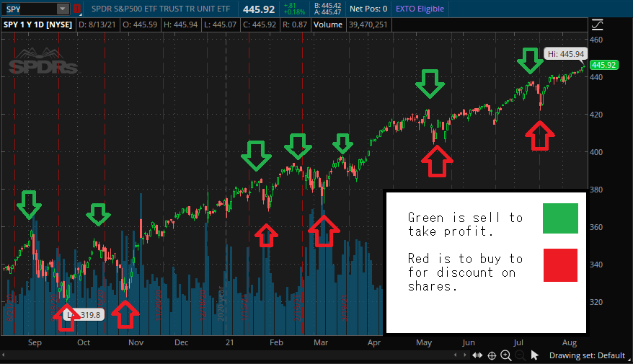
Task: Click the zoom out magnifier icon
Action: (521, 355)
